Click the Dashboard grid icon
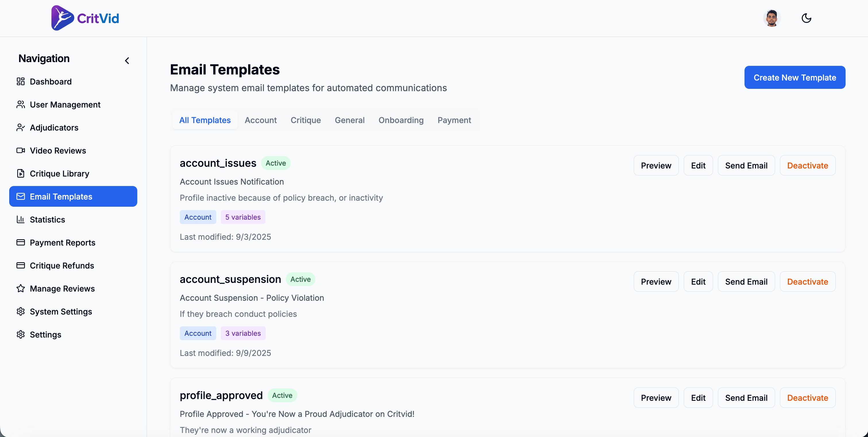Image resolution: width=868 pixels, height=437 pixels. click(21, 82)
